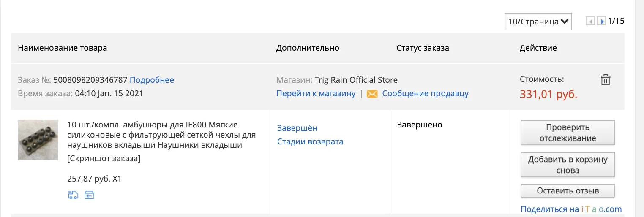Click the envelope icon for seller message
The width and height of the screenshot is (644, 217).
372,94
